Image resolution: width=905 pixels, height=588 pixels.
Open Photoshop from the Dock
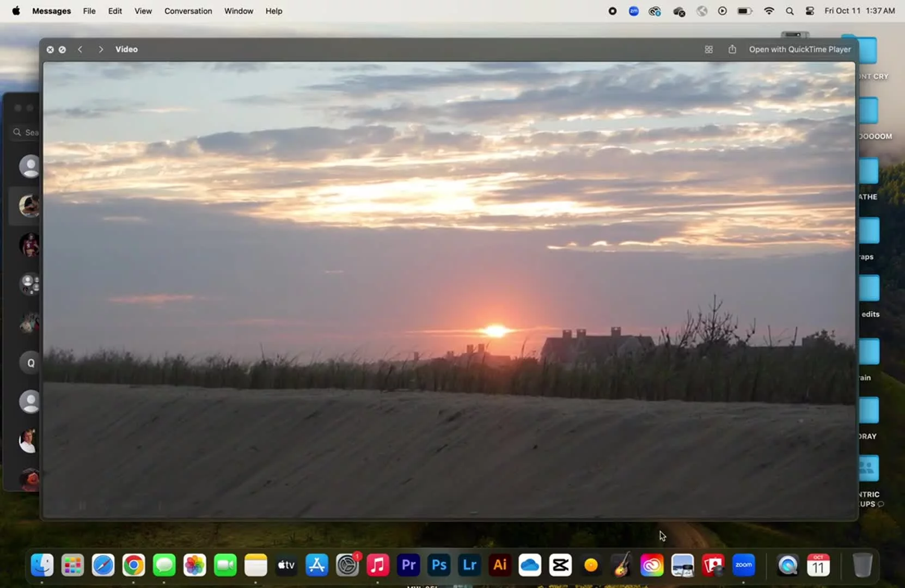tap(439, 565)
